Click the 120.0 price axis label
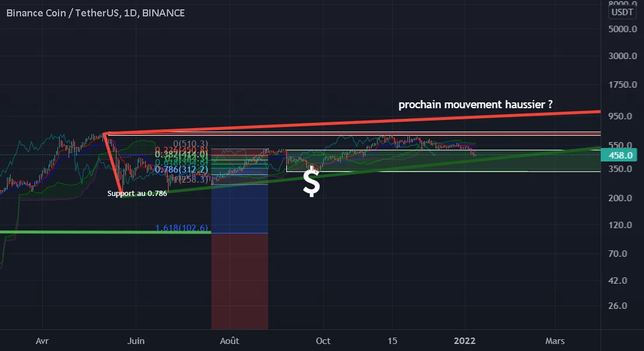644x351 pixels. click(620, 225)
